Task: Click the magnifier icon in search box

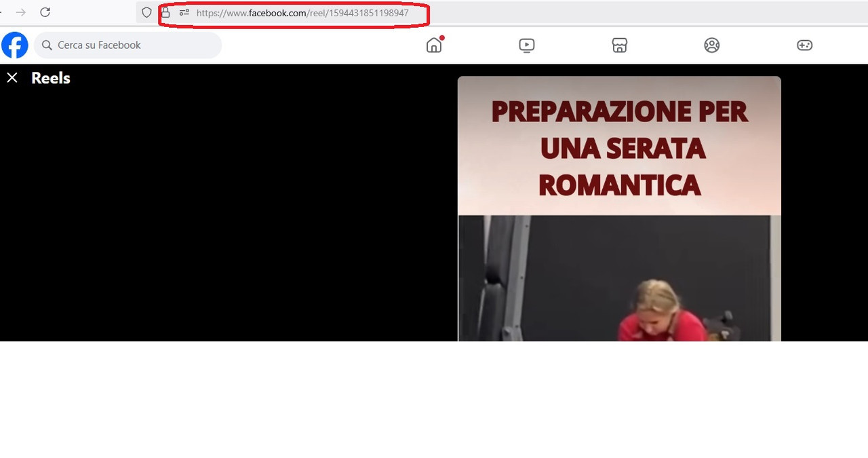Action: tap(47, 45)
